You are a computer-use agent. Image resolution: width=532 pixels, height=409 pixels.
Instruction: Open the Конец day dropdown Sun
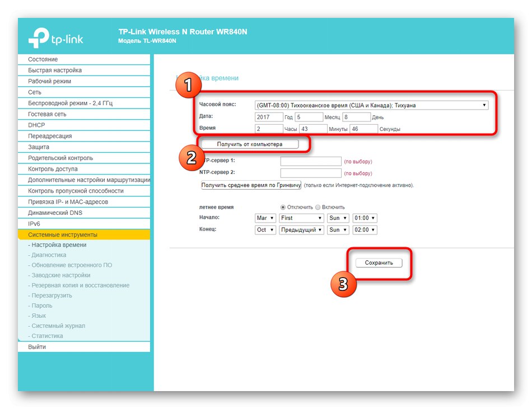point(338,230)
